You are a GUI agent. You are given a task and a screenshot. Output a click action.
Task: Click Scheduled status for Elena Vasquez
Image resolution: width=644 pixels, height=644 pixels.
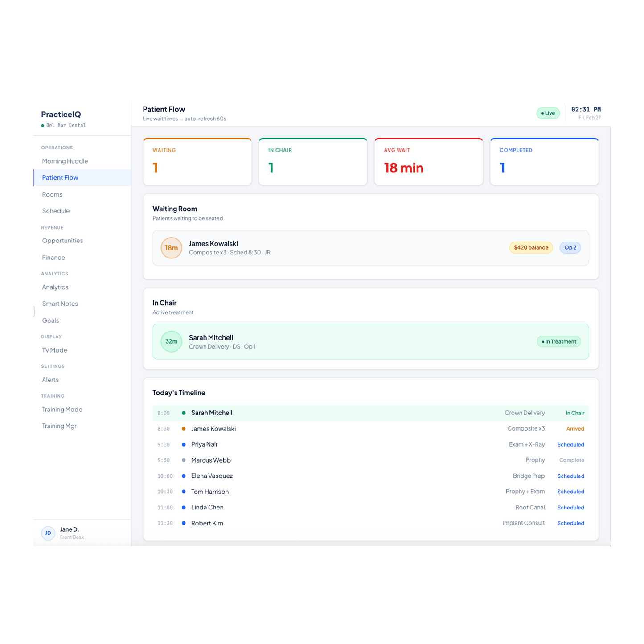571,476
